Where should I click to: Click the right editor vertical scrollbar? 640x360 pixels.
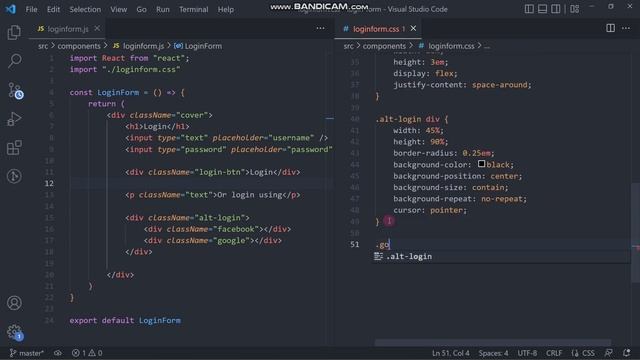click(x=635, y=233)
